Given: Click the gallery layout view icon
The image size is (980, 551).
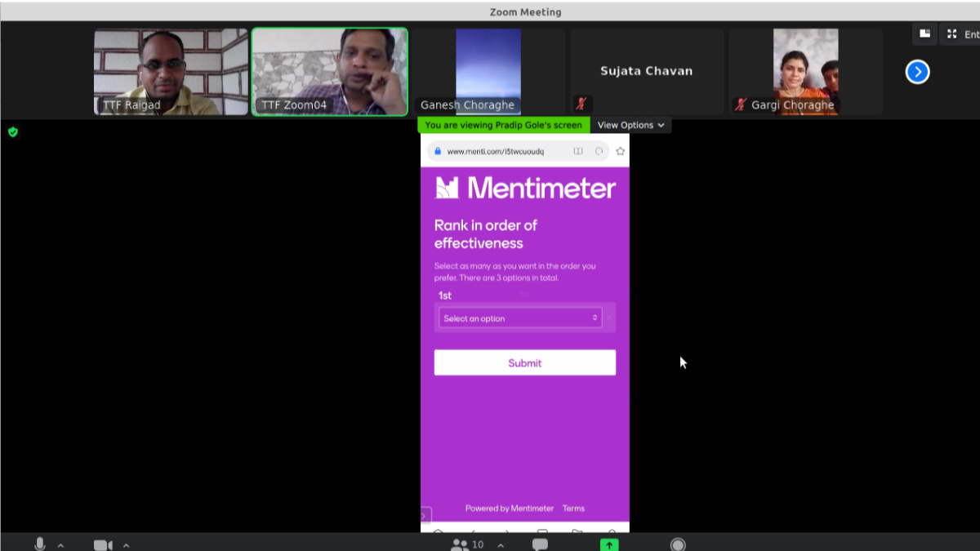Looking at the screenshot, I should (924, 34).
